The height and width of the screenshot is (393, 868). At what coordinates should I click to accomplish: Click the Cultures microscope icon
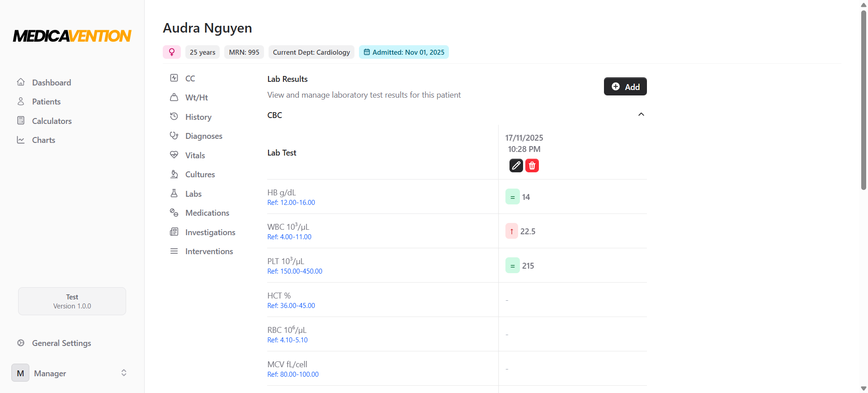pyautogui.click(x=174, y=174)
